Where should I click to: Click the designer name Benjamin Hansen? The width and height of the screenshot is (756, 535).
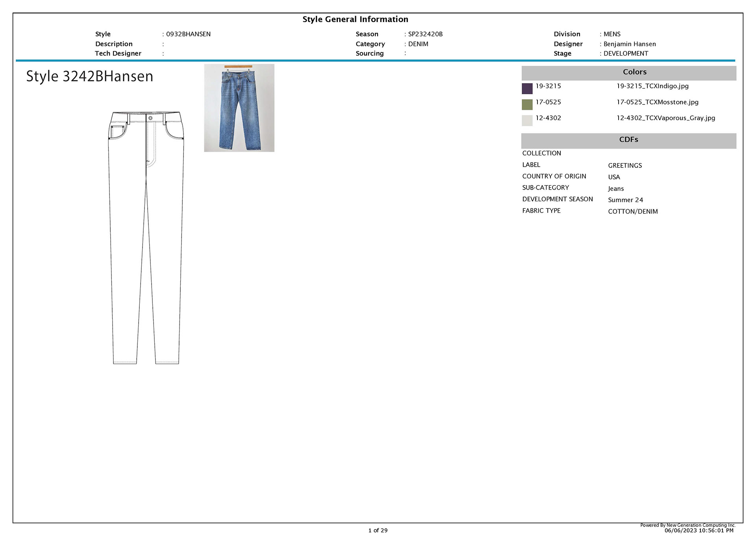629,44
